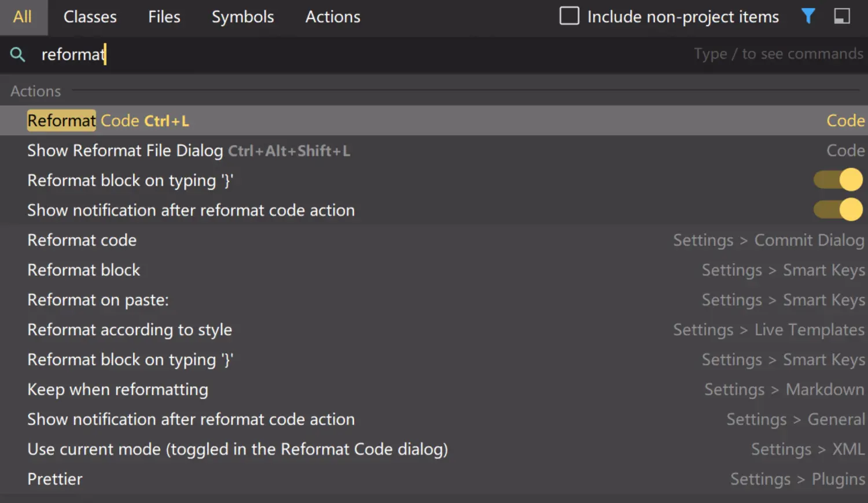Click the toggle switch beside Reformat block on typing
Viewport: 868px width, 503px height.
837,180
